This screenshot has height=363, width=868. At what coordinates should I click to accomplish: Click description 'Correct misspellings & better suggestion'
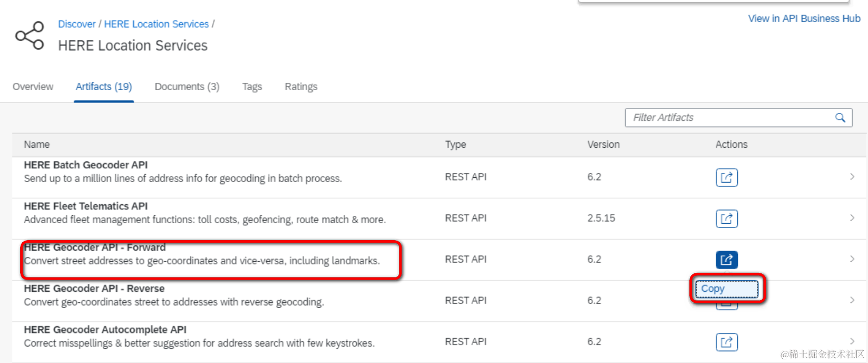[x=199, y=343]
